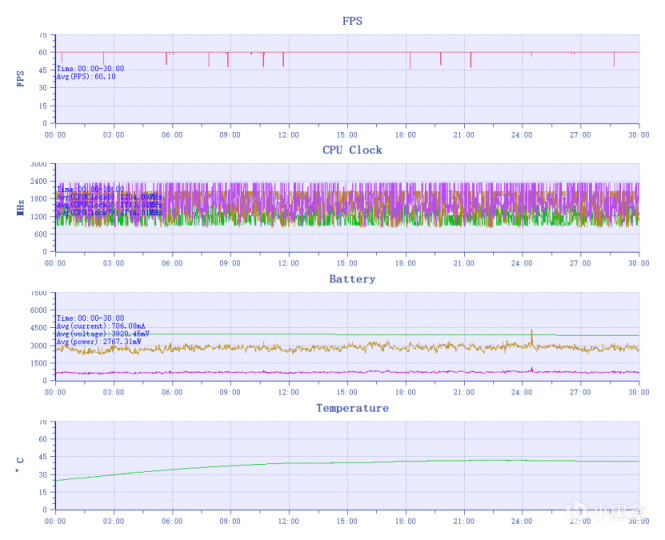Click the Battery chart title
Image resolution: width=665 pixels, height=540 pixels.
point(352,279)
